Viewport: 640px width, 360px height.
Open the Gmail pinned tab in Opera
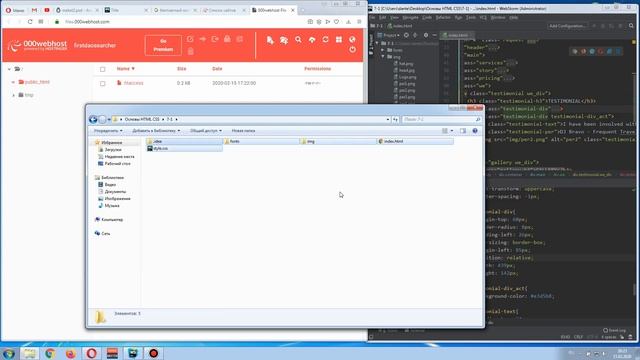click(34, 10)
